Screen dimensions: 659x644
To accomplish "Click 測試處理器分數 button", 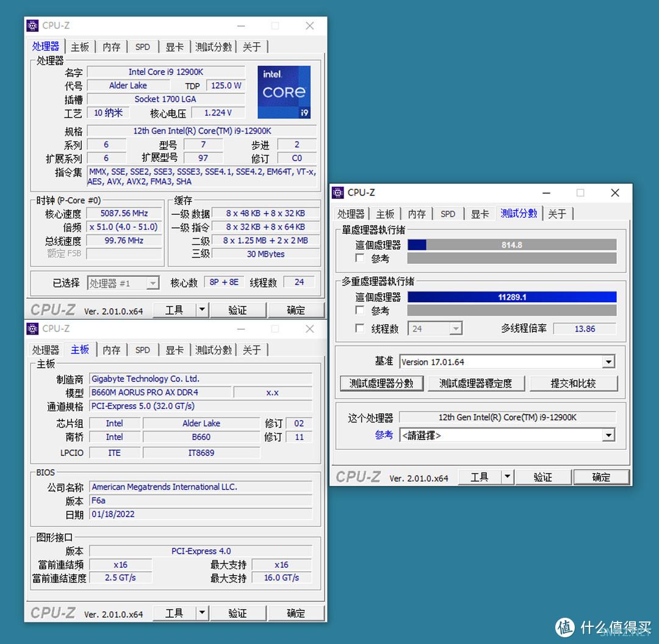I will [x=381, y=383].
